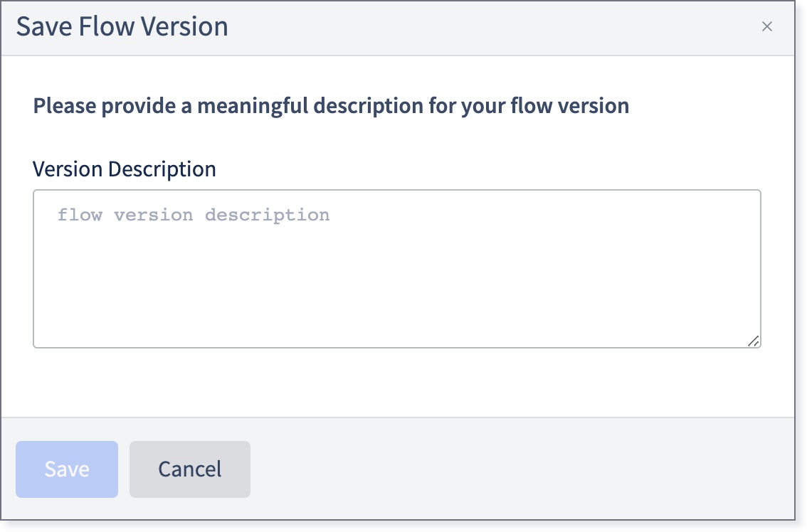The width and height of the screenshot is (807, 532).
Task: Click the textarea resize grip icon
Action: click(x=754, y=341)
